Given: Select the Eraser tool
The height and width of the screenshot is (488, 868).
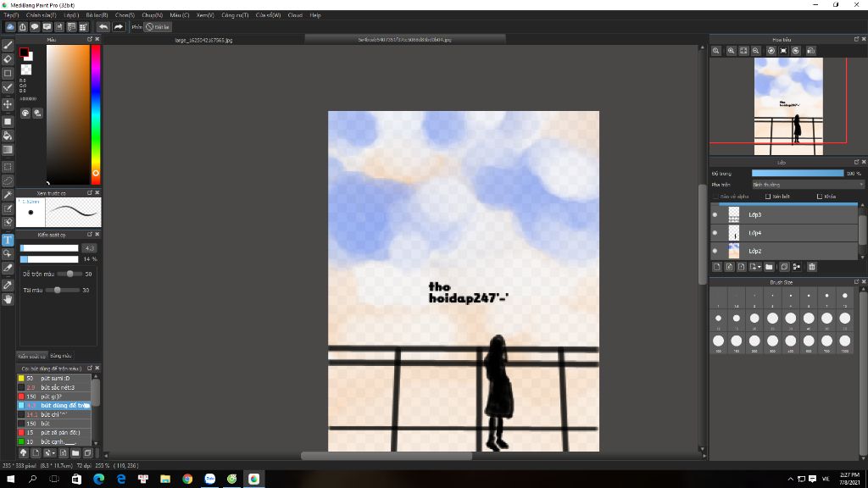Looking at the screenshot, I should click(x=8, y=59).
